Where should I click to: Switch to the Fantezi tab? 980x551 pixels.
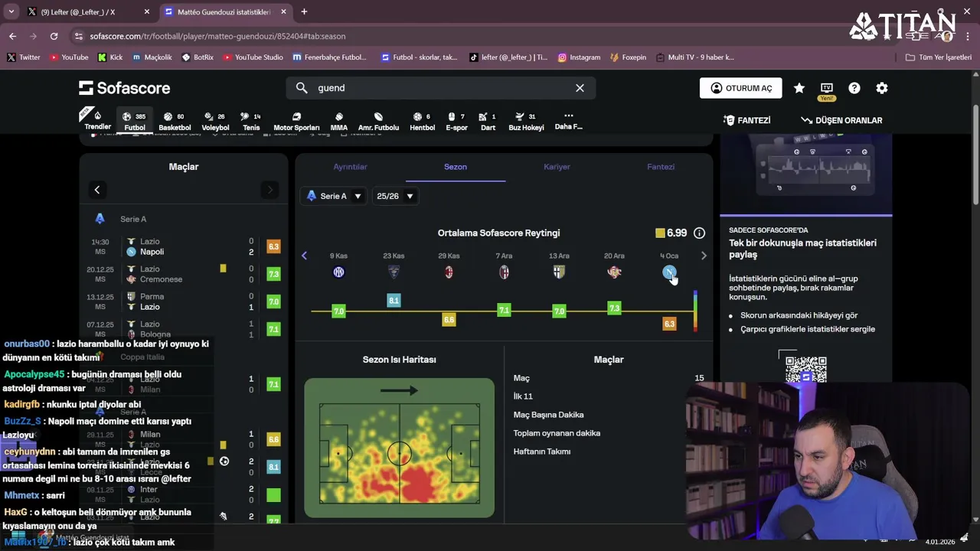tap(661, 167)
